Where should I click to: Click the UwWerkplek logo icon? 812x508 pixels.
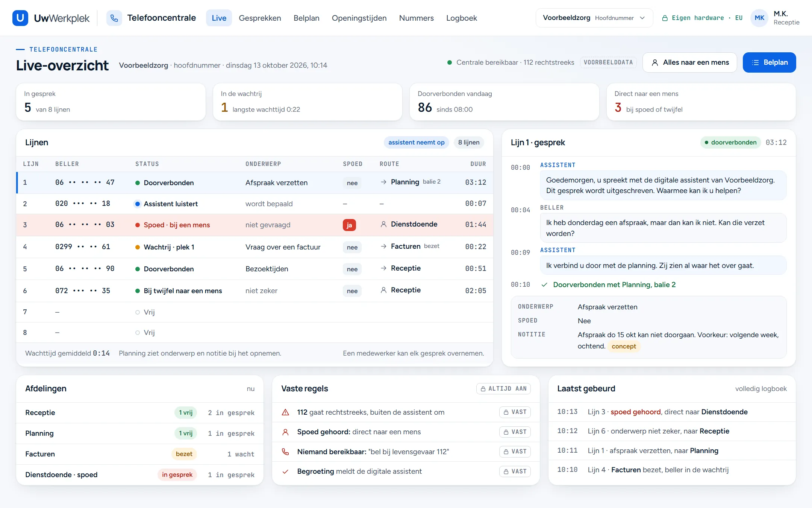20,18
